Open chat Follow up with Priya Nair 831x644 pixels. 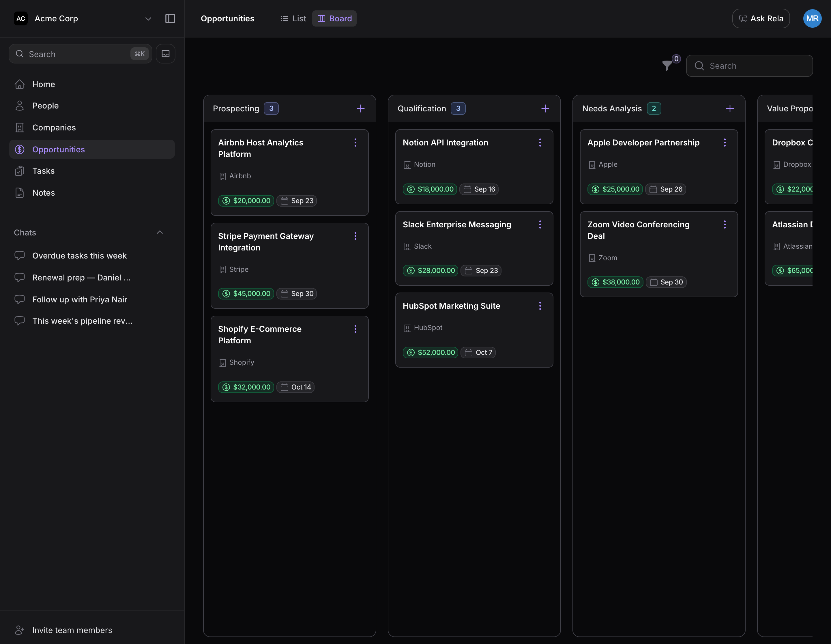(92, 299)
